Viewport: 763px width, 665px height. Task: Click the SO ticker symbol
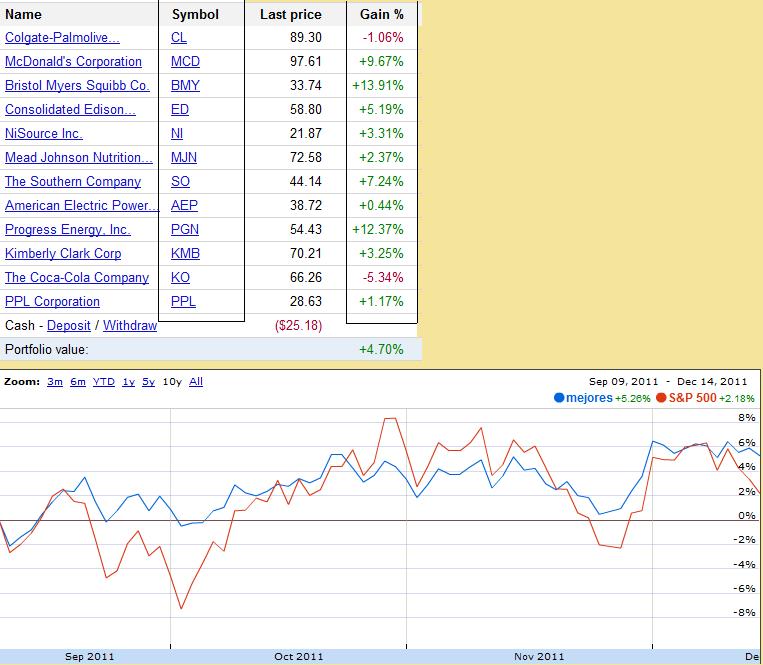pos(180,181)
